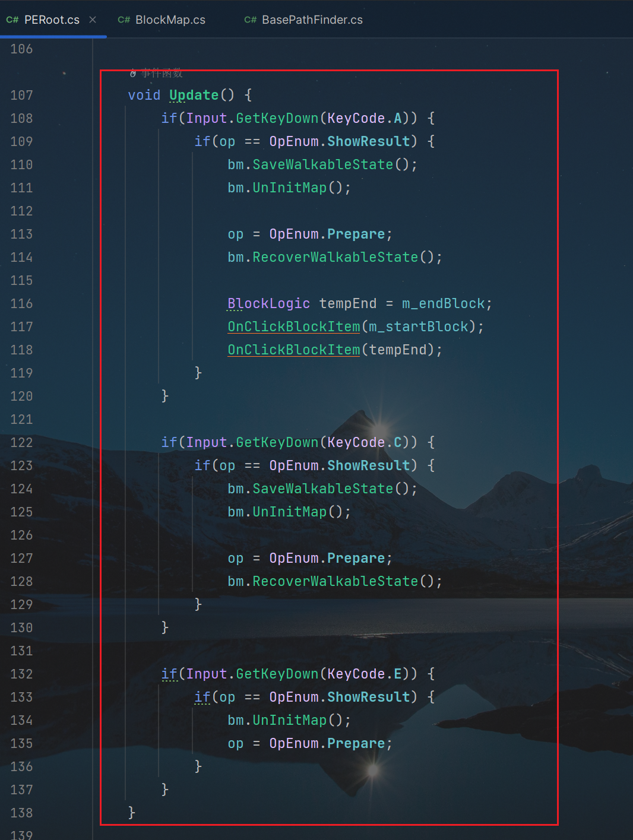Click the event function hint icon above Update

click(x=133, y=73)
